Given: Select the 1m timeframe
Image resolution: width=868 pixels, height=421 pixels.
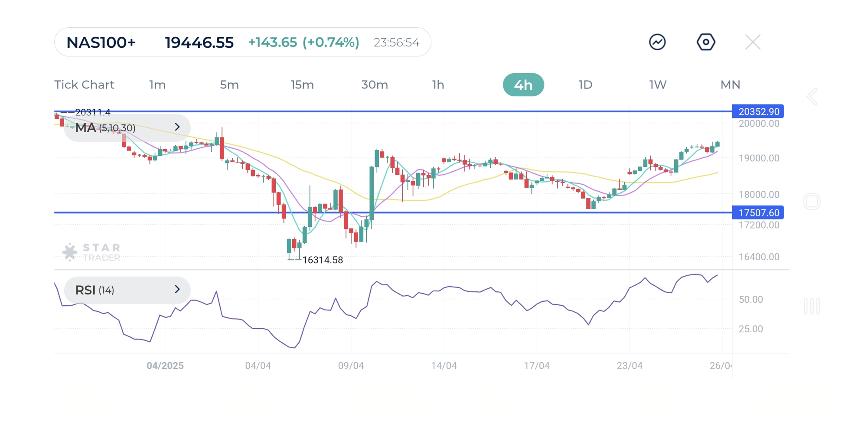Looking at the screenshot, I should (157, 85).
